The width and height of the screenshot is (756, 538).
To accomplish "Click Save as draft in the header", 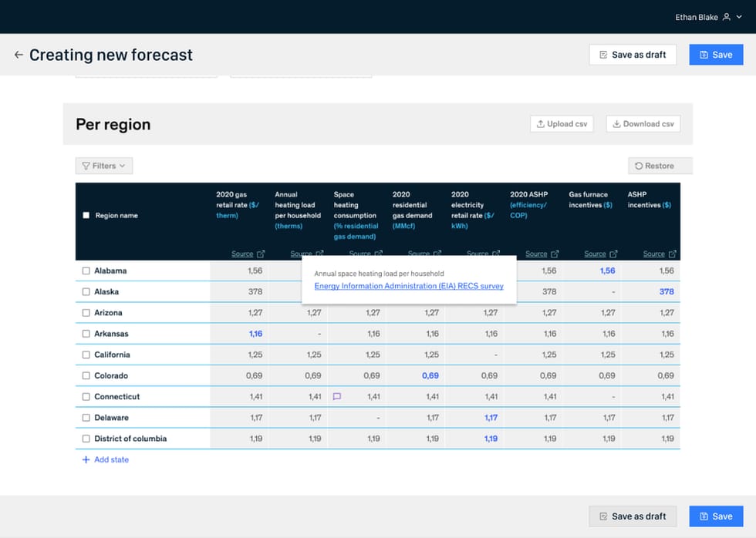I will pyautogui.click(x=633, y=55).
